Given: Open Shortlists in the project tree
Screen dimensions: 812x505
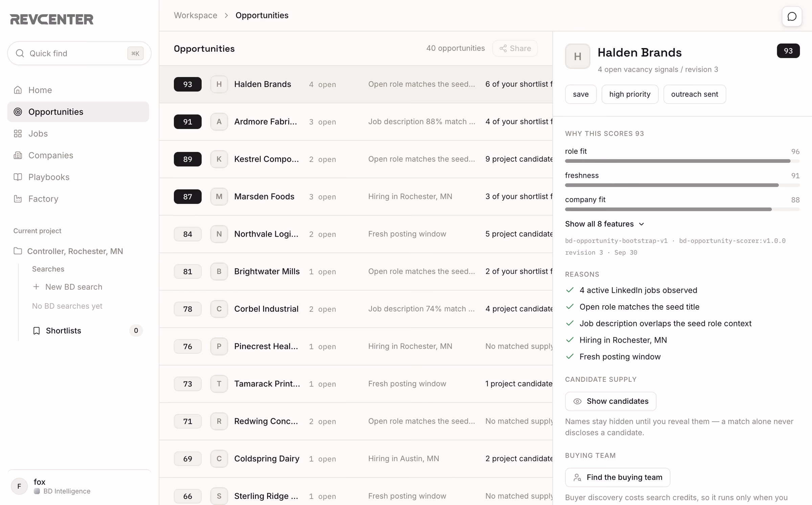Looking at the screenshot, I should tap(87, 331).
